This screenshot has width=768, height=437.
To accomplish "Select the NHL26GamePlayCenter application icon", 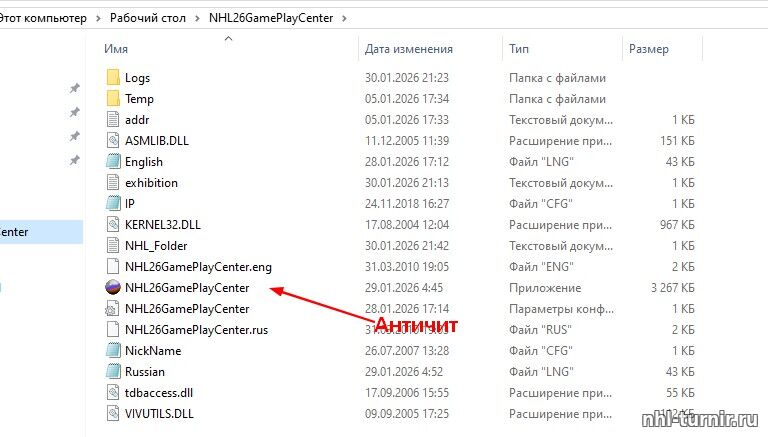I will (x=112, y=288).
